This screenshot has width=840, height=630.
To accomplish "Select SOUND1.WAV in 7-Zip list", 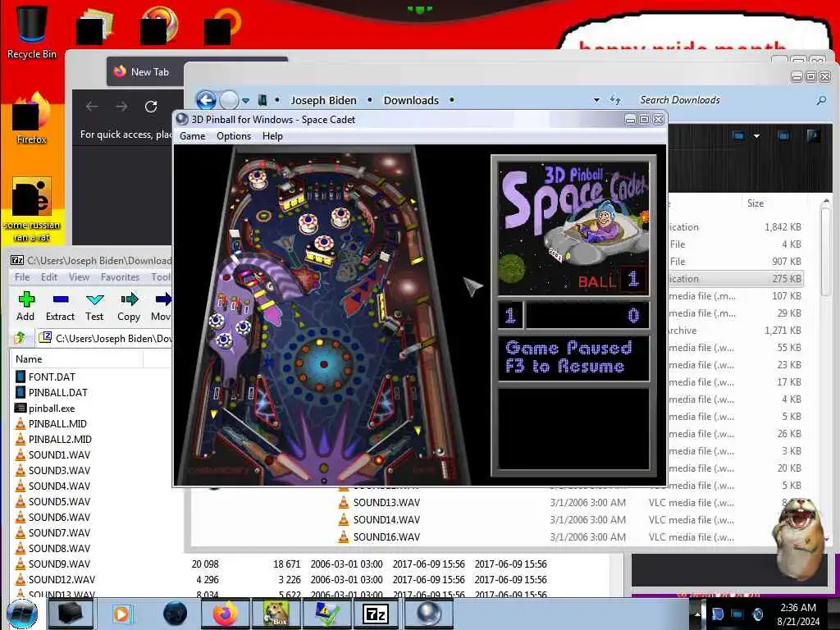I will (x=59, y=454).
